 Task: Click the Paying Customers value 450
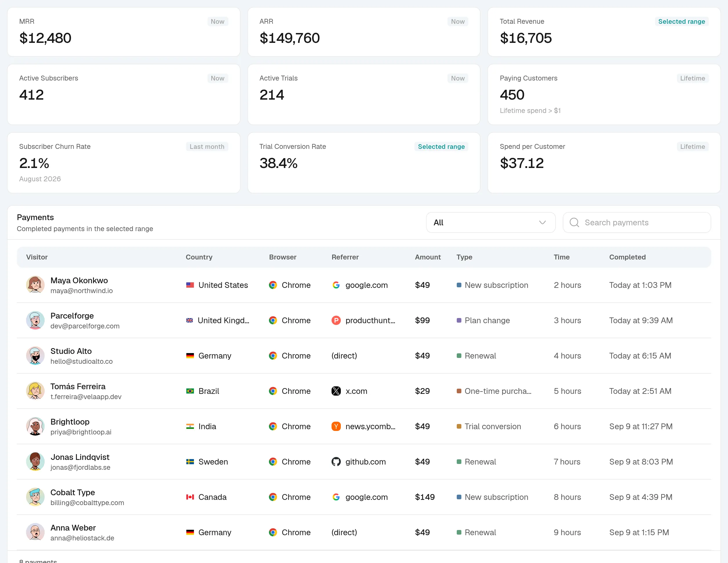pyautogui.click(x=512, y=95)
